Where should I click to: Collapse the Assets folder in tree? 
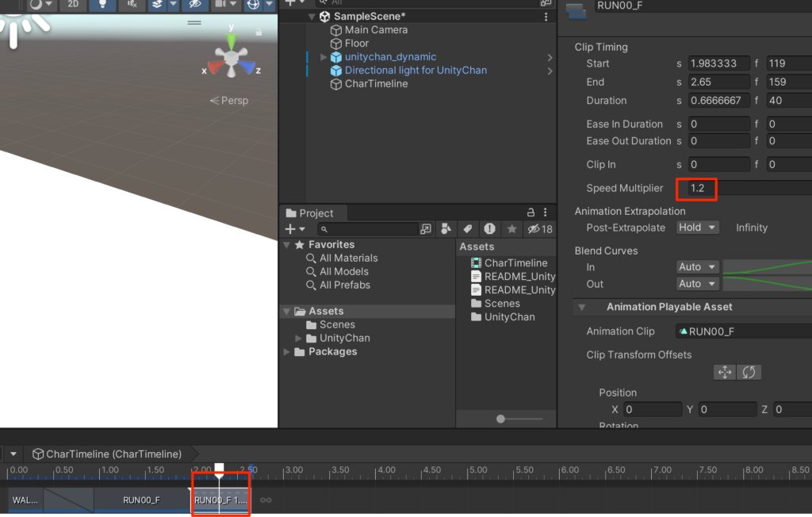click(287, 312)
